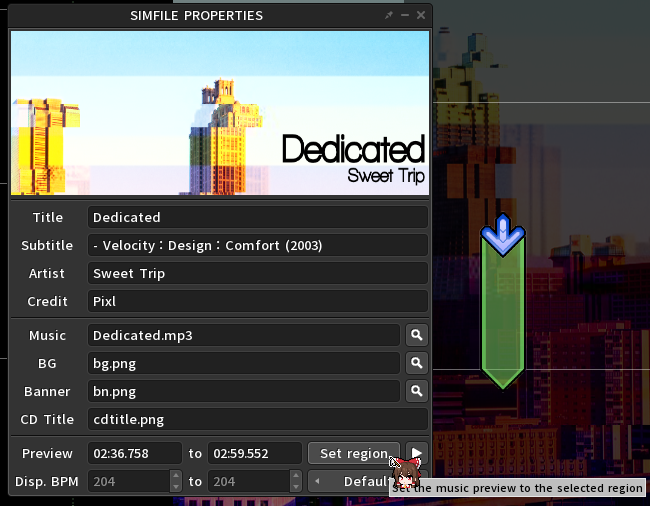The image size is (650, 506).
Task: Edit the Credit field Pixl
Action: [257, 301]
